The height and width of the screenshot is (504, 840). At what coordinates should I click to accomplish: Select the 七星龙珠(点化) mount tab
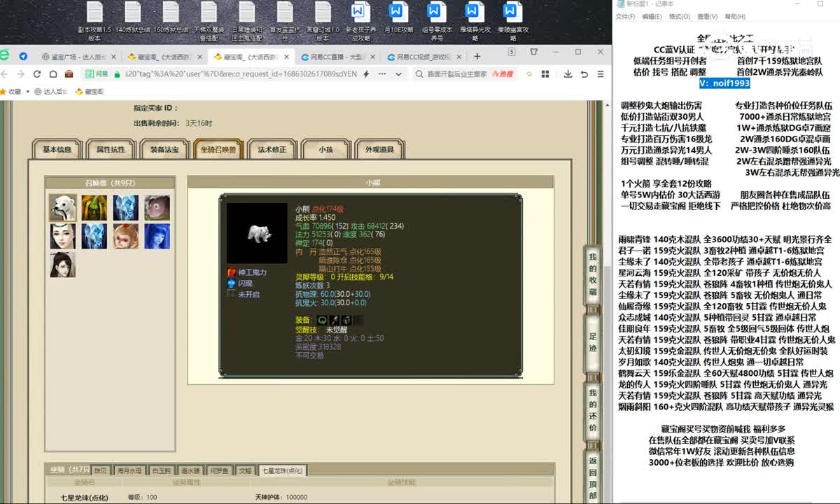[281, 470]
